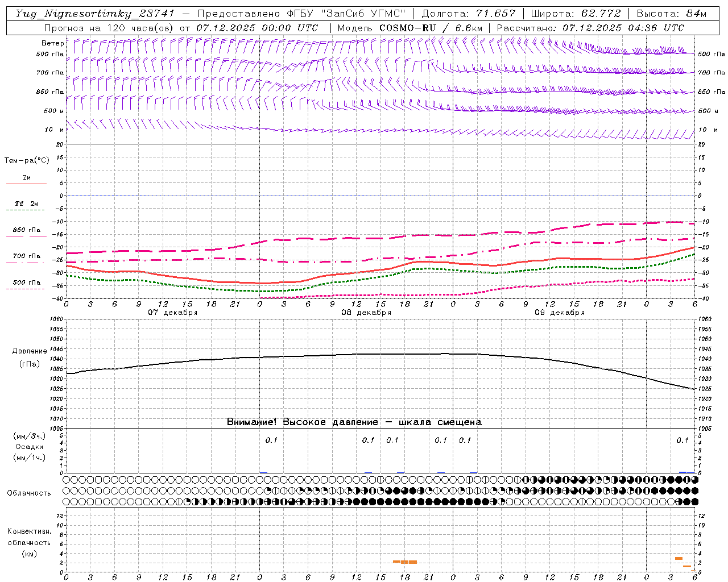The height and width of the screenshot is (582, 728).
Task: Click the Рассчитано: 07.12.2025 04:36 UTC timestamp
Action: [x=590, y=28]
